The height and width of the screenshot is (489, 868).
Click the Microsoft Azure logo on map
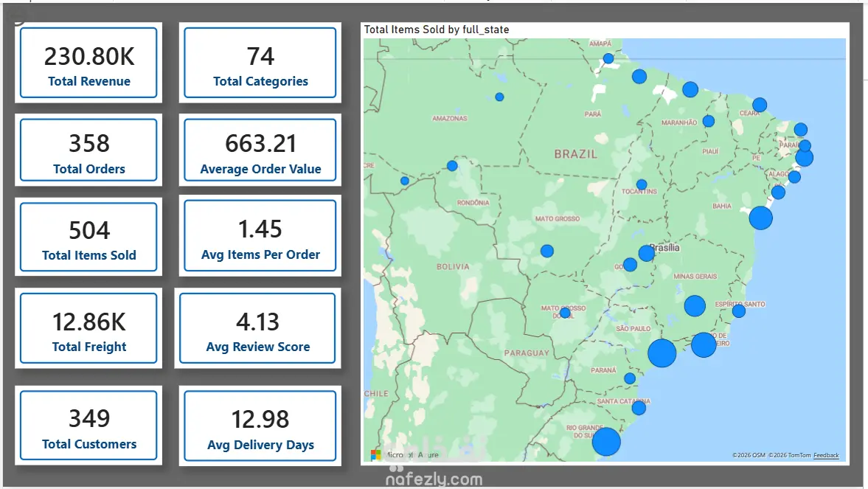click(x=405, y=454)
